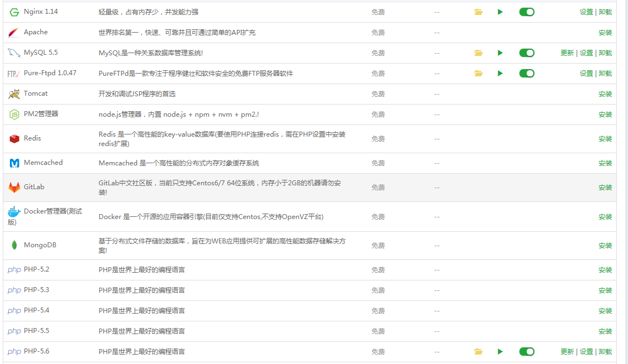Click the Memcached M icon

(14, 163)
